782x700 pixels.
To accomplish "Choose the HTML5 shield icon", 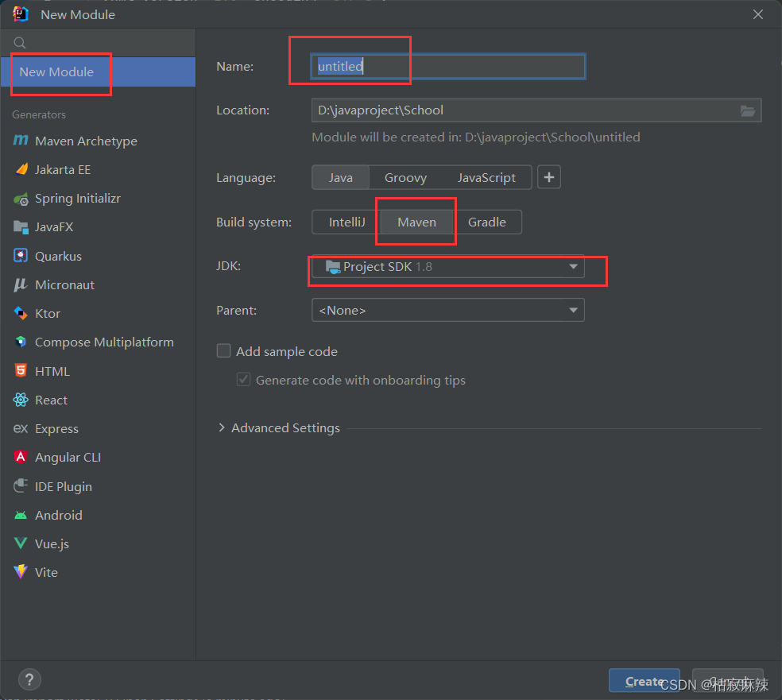I will point(21,370).
